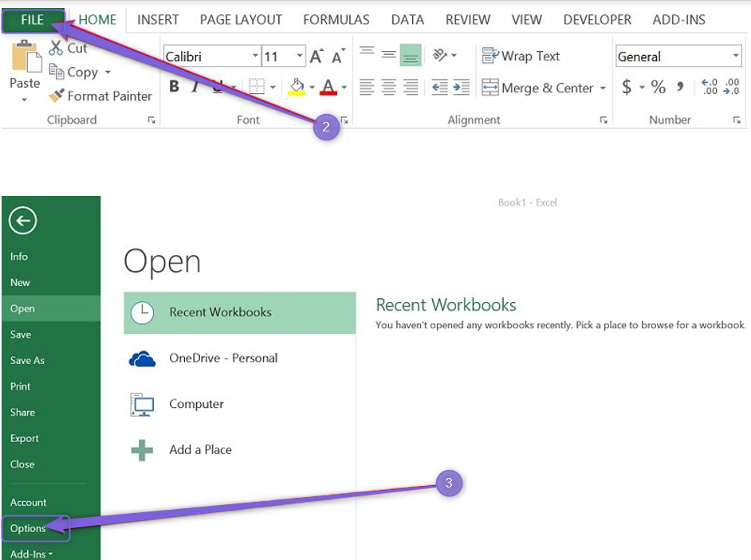
Task: Click the Bold formatting icon
Action: pos(174,88)
